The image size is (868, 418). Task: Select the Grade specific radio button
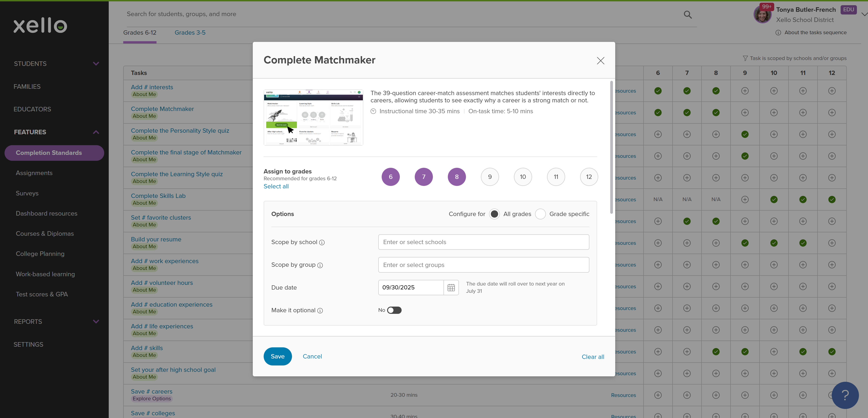pyautogui.click(x=540, y=214)
